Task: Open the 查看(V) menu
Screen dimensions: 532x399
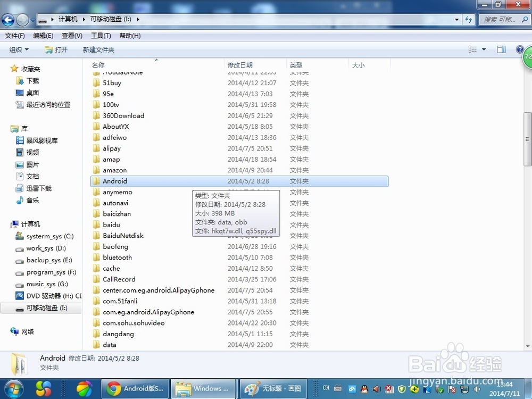Action: tap(72, 36)
